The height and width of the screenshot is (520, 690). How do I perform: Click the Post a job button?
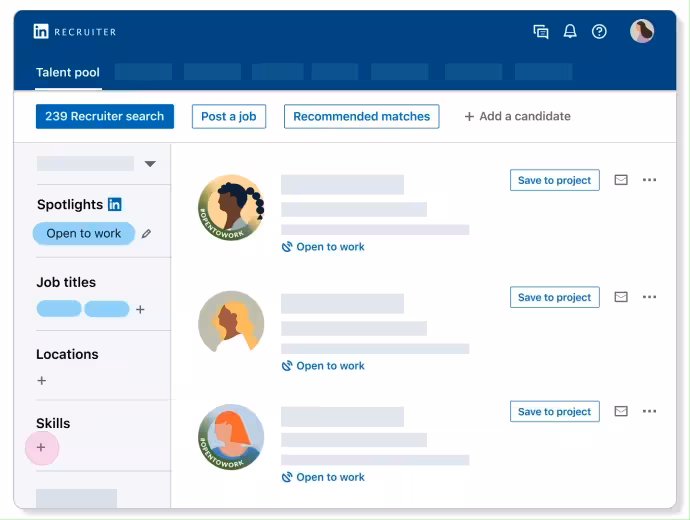pyautogui.click(x=229, y=117)
